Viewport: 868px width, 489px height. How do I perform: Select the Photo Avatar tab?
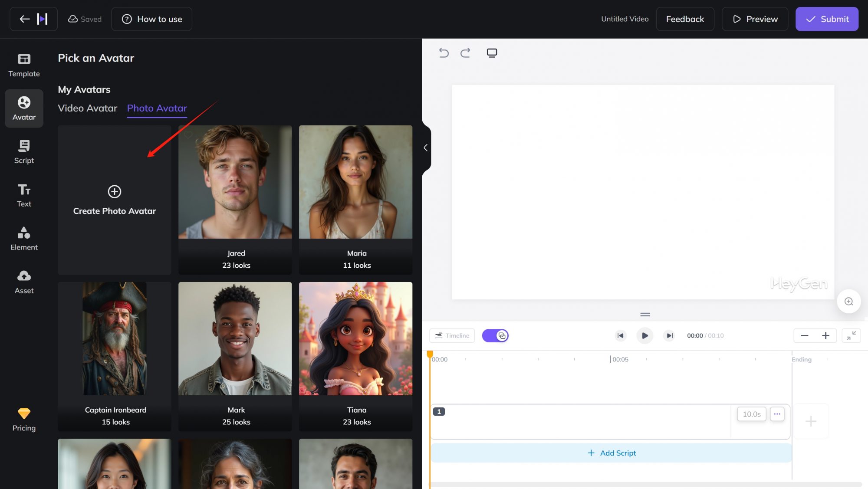(x=157, y=108)
